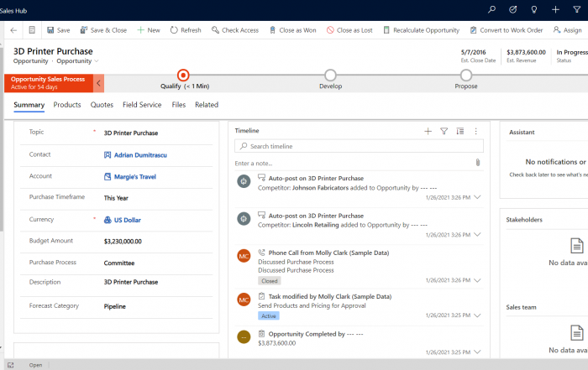The width and height of the screenshot is (588, 370).
Task: Open the timeline filter funnel
Action: pyautogui.click(x=444, y=131)
